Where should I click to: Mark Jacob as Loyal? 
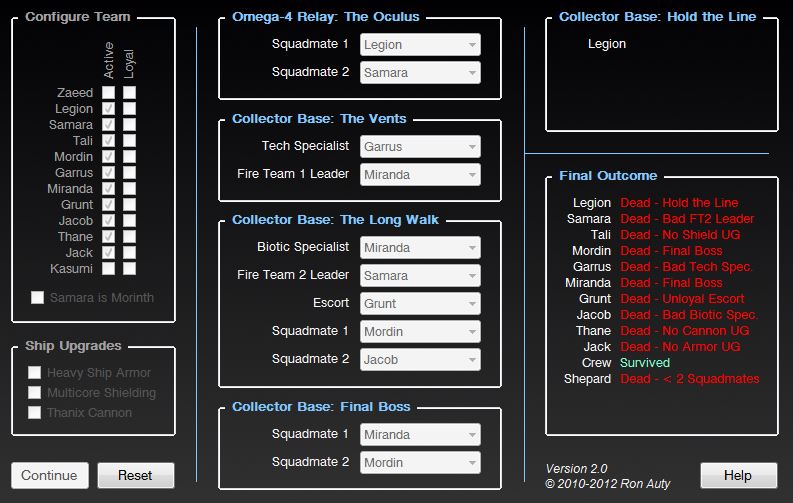(x=129, y=220)
